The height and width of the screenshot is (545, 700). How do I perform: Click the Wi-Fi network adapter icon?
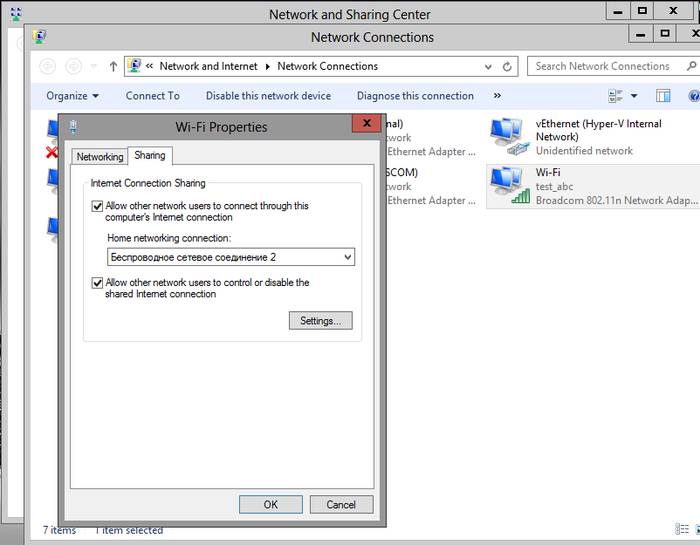coord(510,186)
